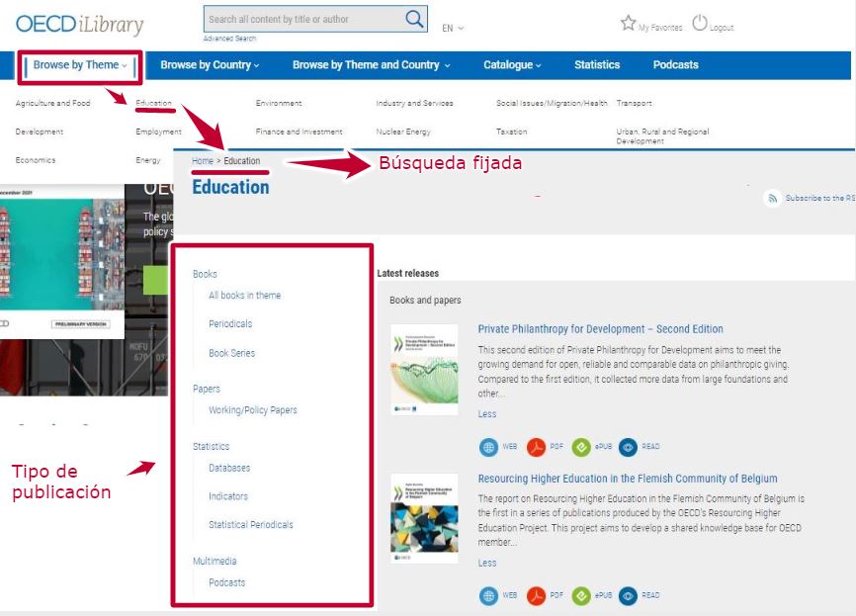856x616 pixels.
Task: Select Agriculture and Food theme
Action: [x=53, y=103]
